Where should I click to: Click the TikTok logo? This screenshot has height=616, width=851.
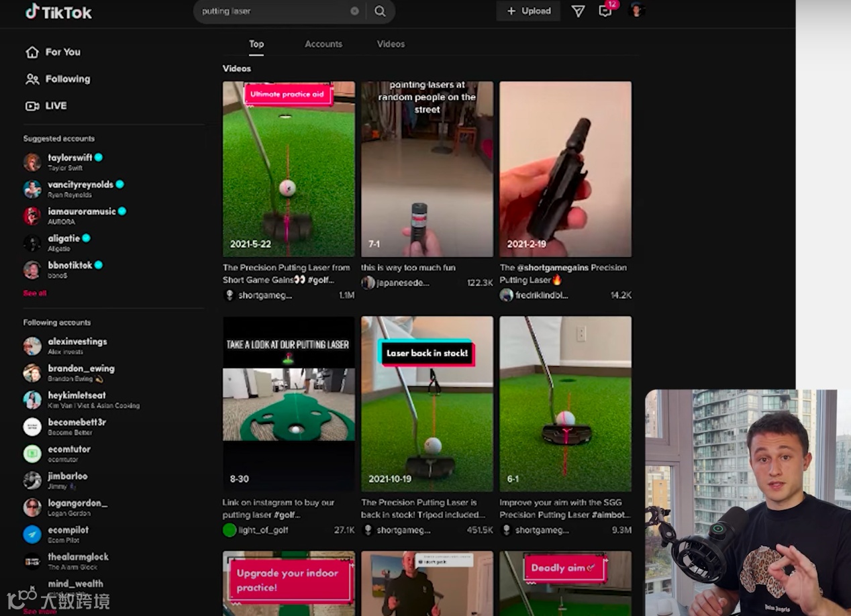coord(58,12)
